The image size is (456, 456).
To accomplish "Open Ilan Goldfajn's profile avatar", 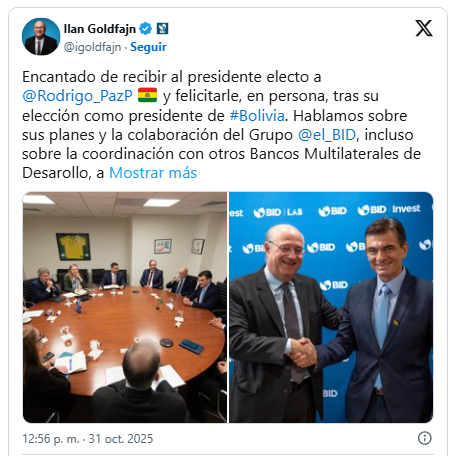I will coord(41,37).
